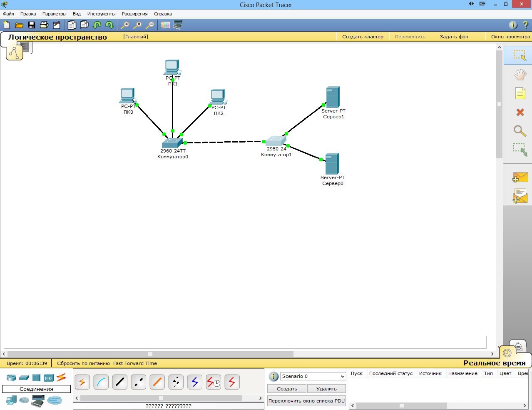Zoom out with the minus magnifier

[x=149, y=25]
